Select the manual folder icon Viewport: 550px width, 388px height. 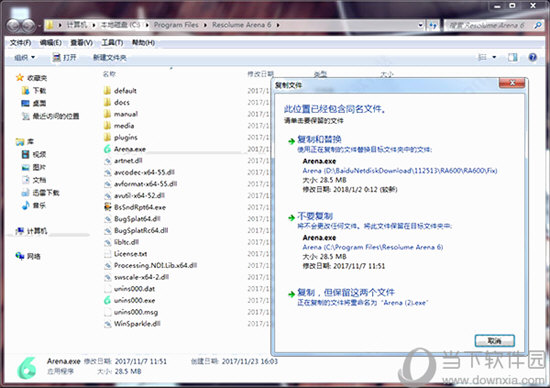point(107,114)
